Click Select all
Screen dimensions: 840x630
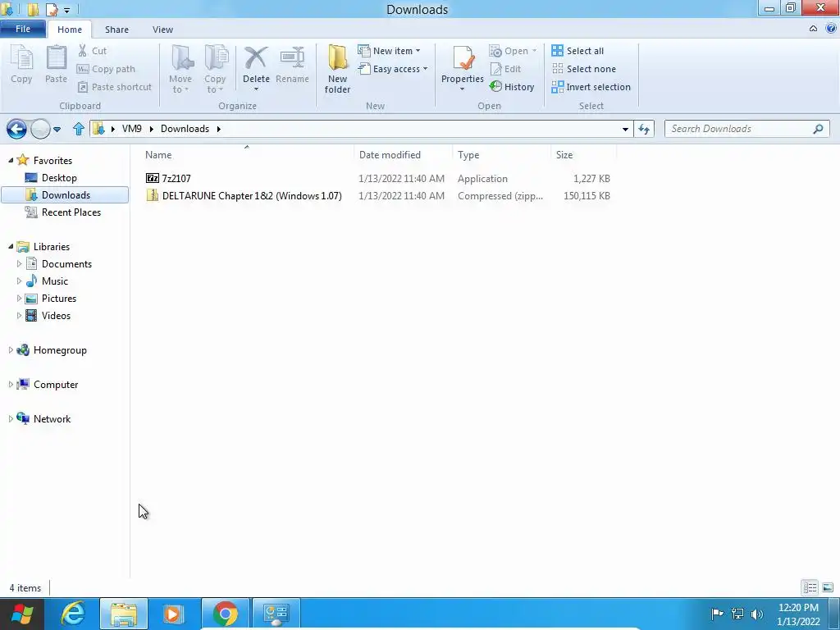click(x=577, y=51)
